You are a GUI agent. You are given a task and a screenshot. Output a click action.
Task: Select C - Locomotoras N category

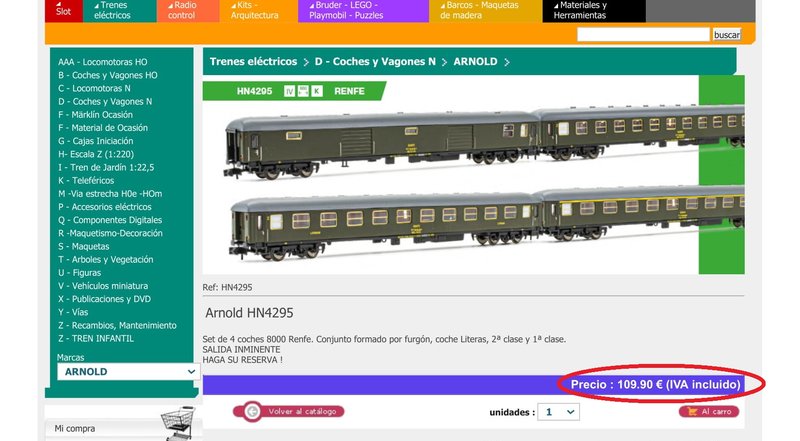tap(94, 88)
